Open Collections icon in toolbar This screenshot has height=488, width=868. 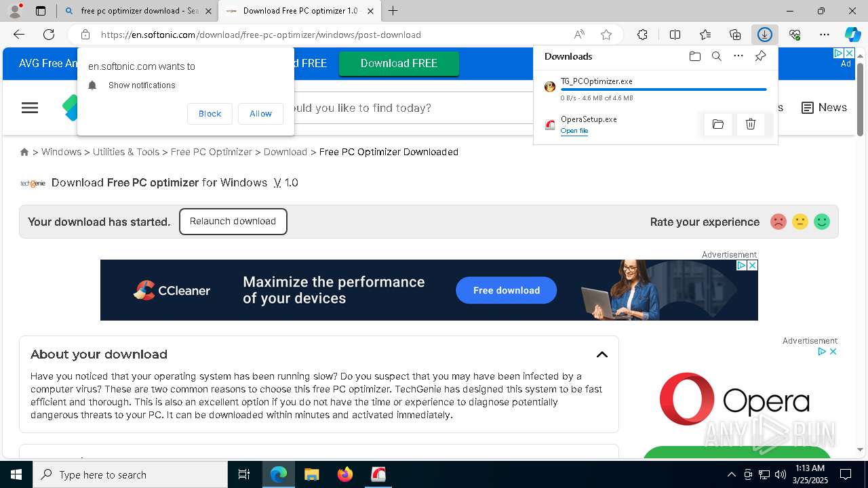point(735,35)
